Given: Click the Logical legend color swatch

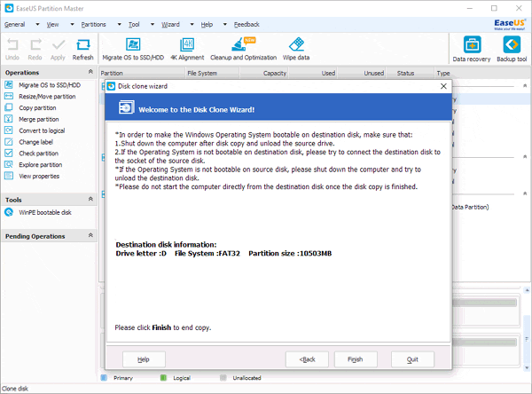Looking at the screenshot, I should tap(163, 378).
